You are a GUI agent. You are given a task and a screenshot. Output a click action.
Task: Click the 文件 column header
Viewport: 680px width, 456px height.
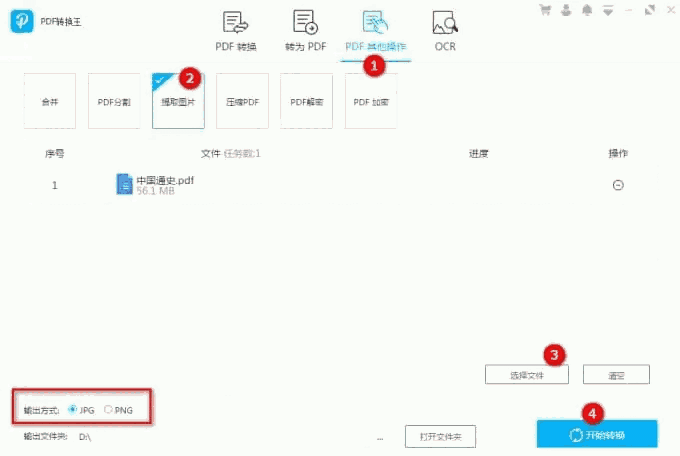coord(211,154)
